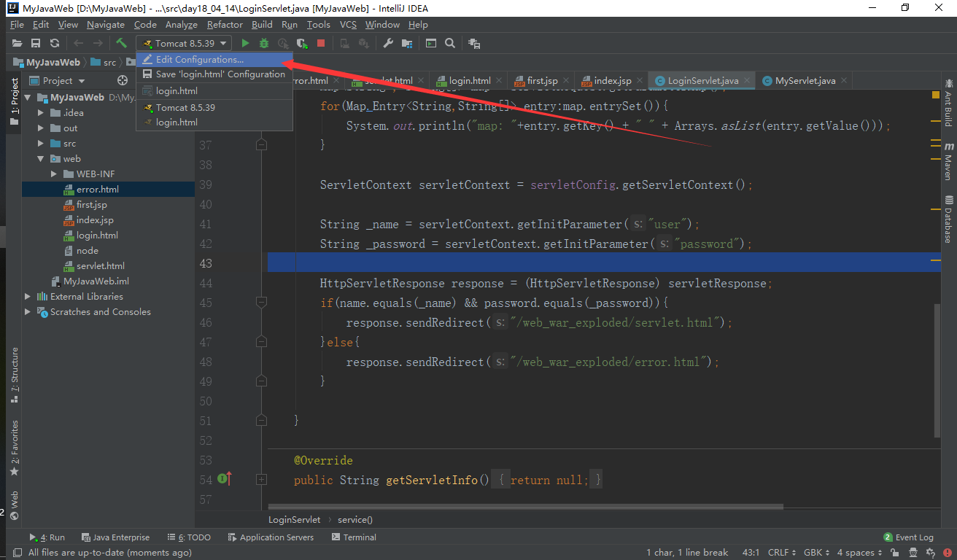Click the Open folder toolbar icon
The width and height of the screenshot is (957, 560).
[17, 44]
